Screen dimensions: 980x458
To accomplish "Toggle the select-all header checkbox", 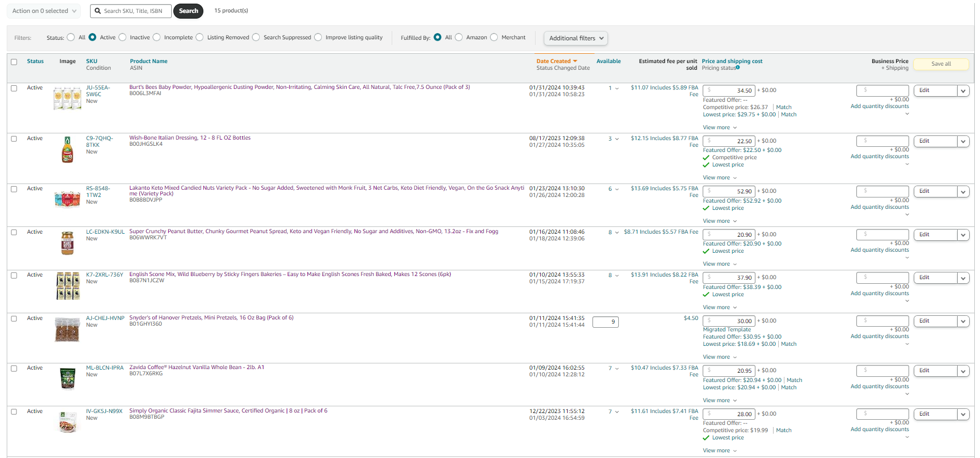I will (14, 62).
